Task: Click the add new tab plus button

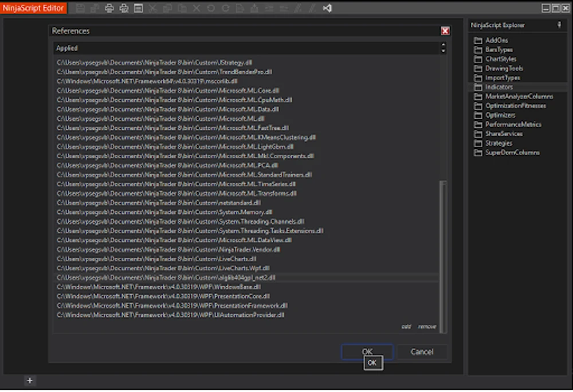Action: (30, 381)
